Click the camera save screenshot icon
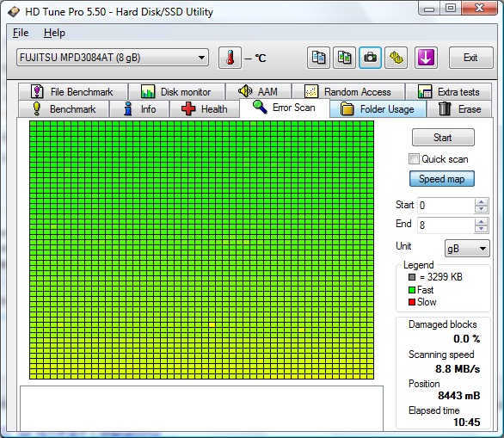504x438 pixels. click(371, 58)
